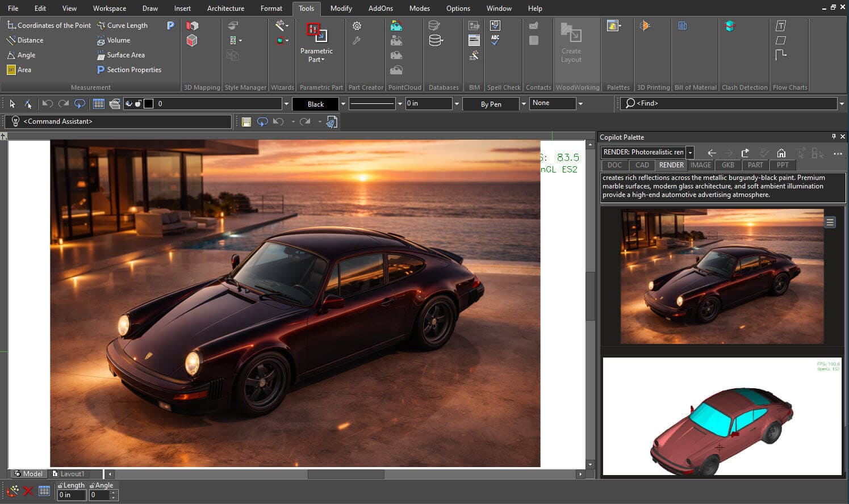Toggle the Angle lock icon
This screenshot has height=504, width=849.
(92, 485)
